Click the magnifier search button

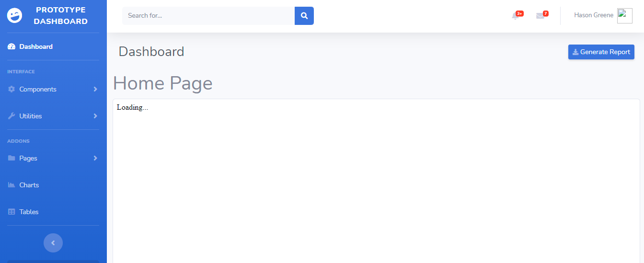[304, 16]
